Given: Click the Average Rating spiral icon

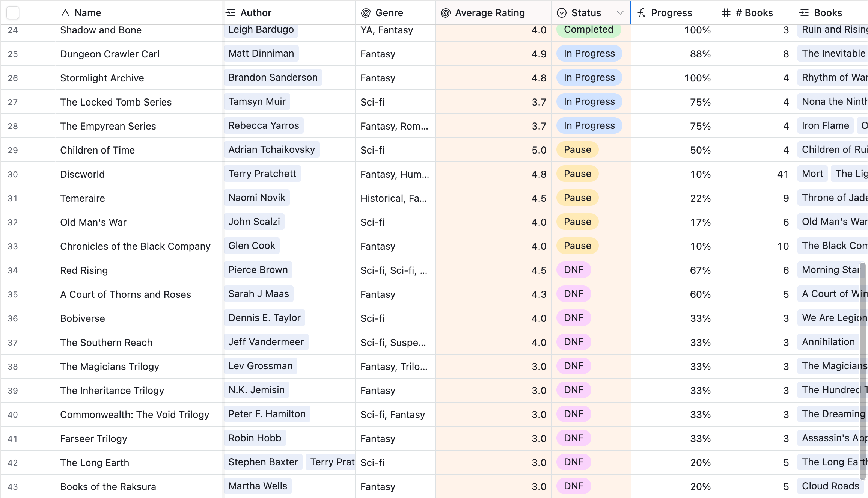Looking at the screenshot, I should pyautogui.click(x=445, y=13).
